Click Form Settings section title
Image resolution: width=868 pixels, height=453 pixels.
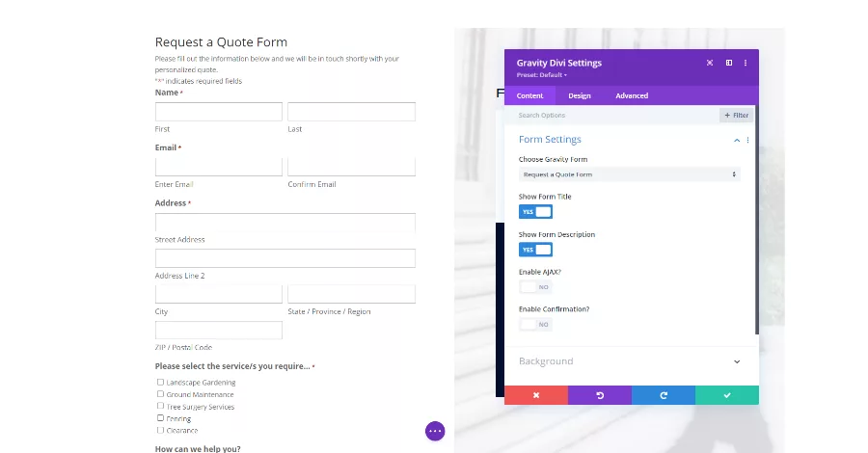pos(550,140)
